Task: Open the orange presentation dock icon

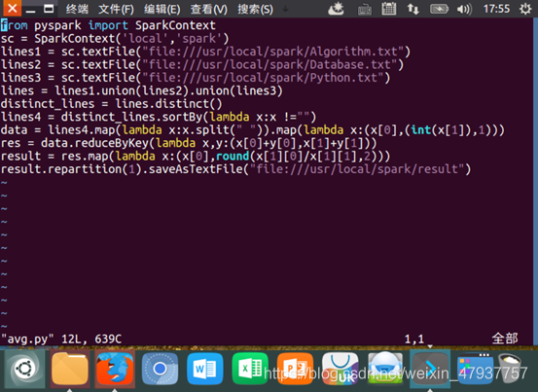Action: click(295, 369)
